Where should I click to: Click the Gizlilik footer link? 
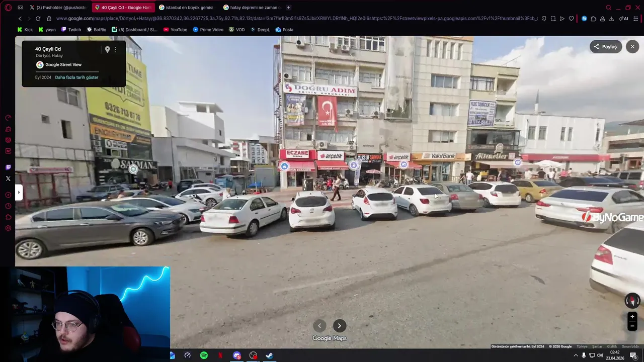[612, 346]
